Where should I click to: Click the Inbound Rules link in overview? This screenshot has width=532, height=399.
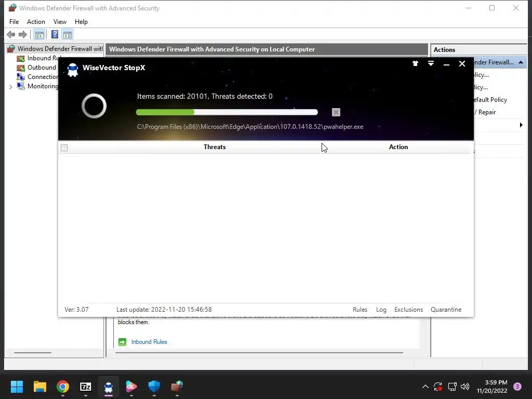click(x=149, y=342)
